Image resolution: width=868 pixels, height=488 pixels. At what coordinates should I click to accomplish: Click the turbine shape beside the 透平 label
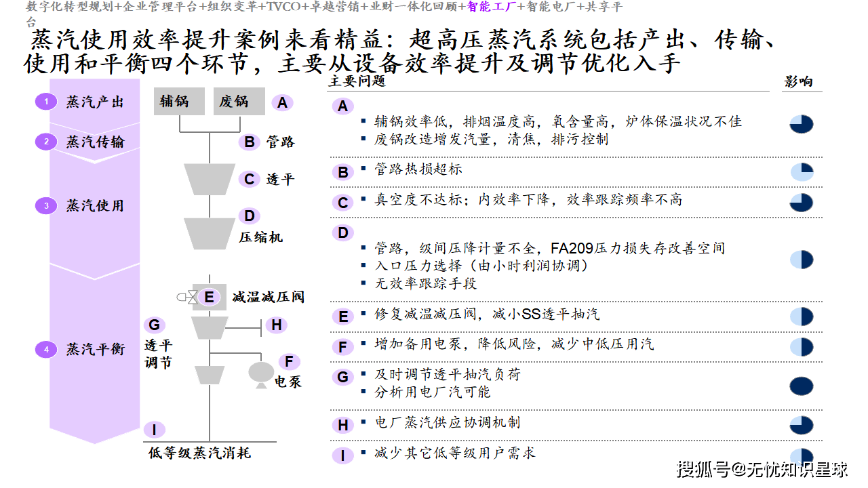[x=209, y=179]
